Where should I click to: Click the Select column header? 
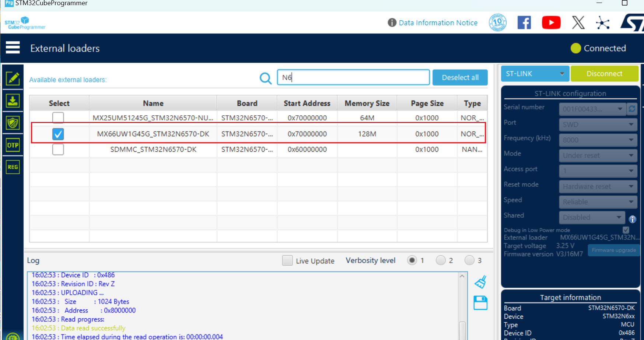(x=59, y=103)
